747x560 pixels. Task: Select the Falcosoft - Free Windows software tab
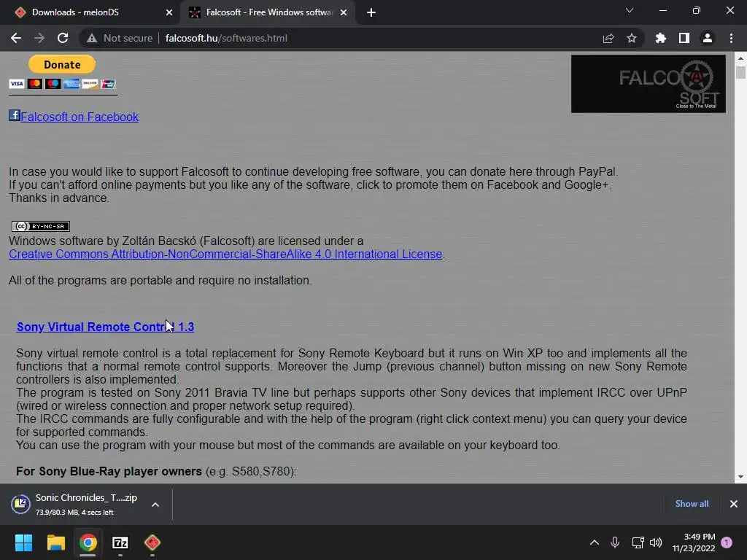point(269,12)
